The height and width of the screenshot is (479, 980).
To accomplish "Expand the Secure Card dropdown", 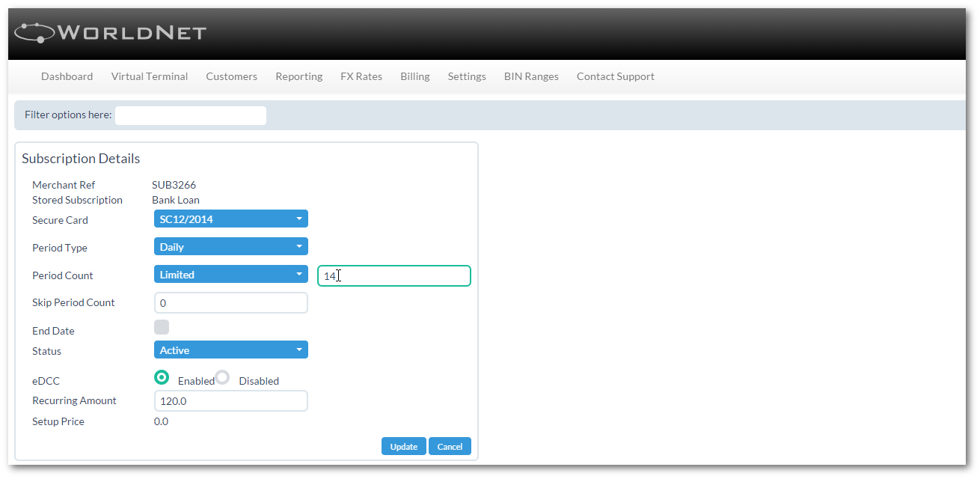I will pyautogui.click(x=230, y=219).
